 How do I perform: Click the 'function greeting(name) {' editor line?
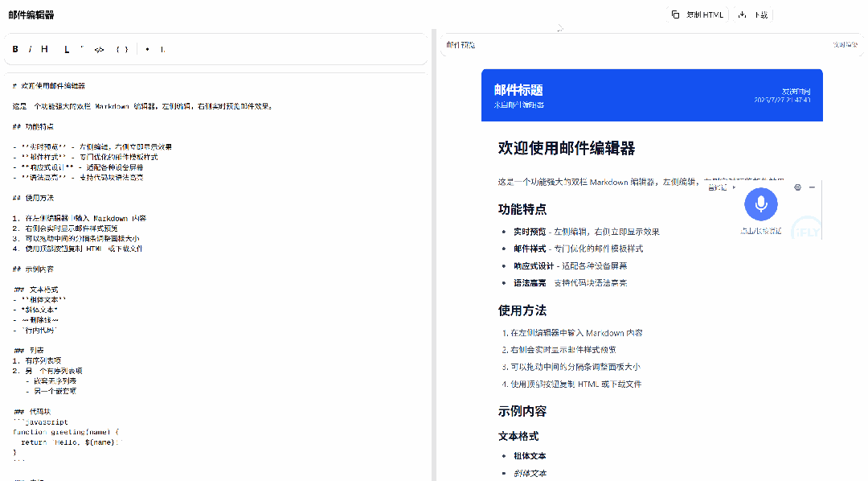pyautogui.click(x=66, y=432)
